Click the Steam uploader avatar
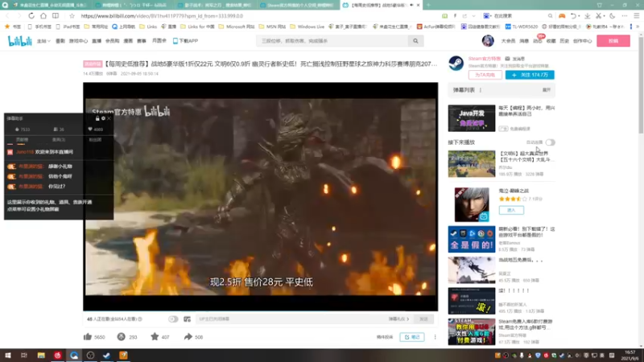 [x=456, y=64]
